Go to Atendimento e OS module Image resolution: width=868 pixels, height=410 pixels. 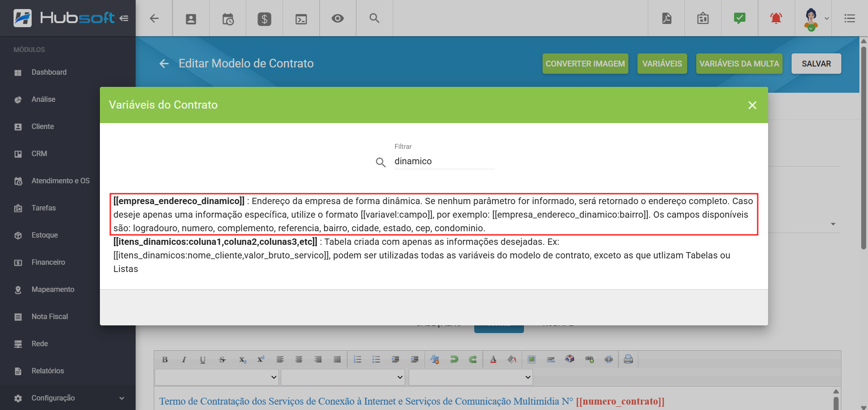pos(61,181)
